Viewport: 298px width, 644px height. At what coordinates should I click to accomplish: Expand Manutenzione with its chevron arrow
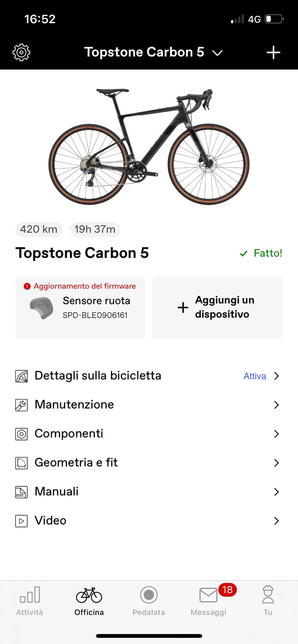(x=276, y=405)
